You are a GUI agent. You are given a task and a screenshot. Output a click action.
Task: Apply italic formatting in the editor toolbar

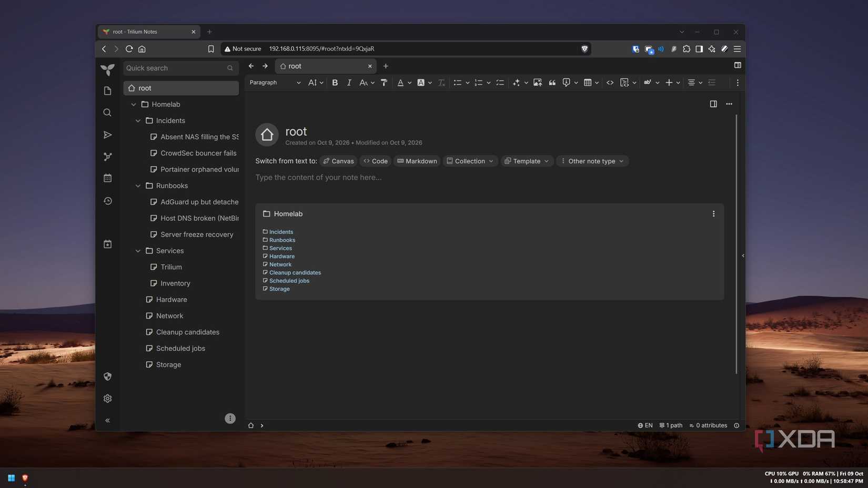click(349, 83)
